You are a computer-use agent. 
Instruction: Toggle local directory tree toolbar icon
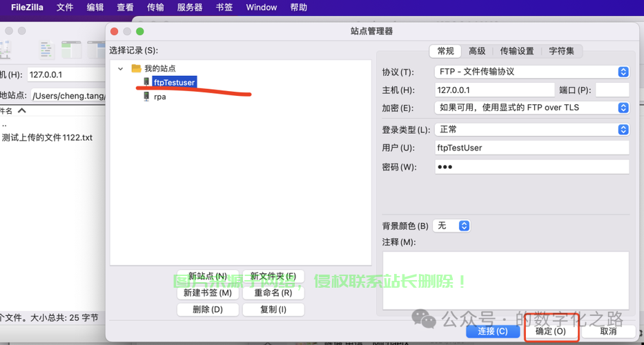click(x=72, y=50)
